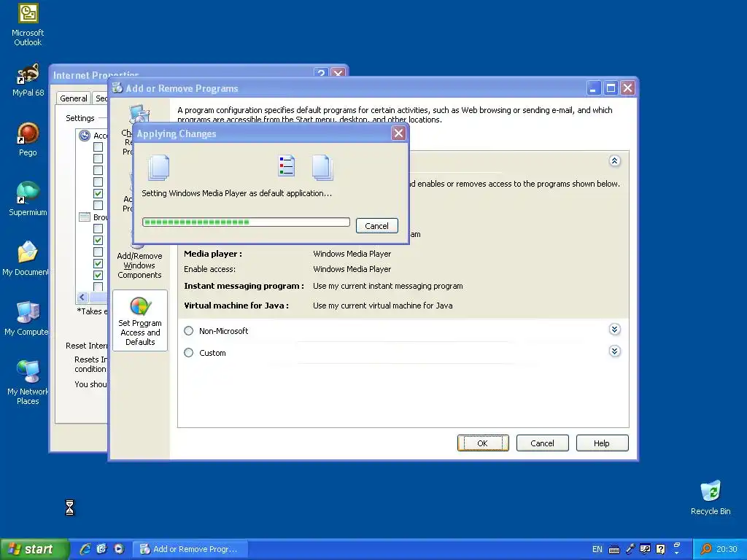Viewport: 747px width, 560px height.
Task: Open the Microsoft Outlook desktop icon
Action: click(x=28, y=25)
